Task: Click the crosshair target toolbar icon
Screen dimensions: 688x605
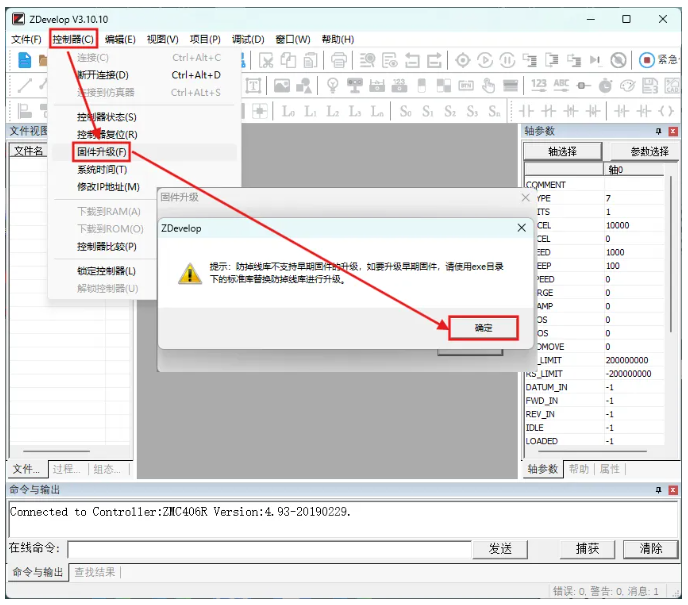Action: coord(462,60)
